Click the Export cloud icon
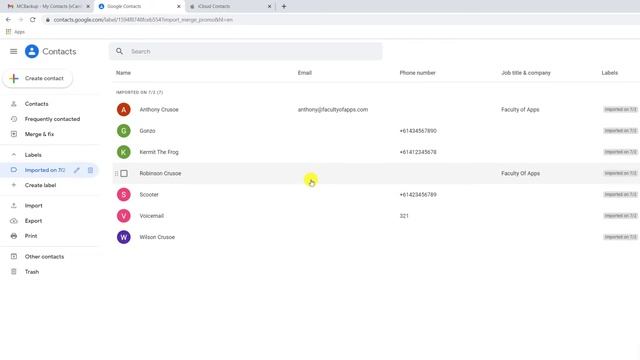The height and width of the screenshot is (360, 640). tap(13, 221)
